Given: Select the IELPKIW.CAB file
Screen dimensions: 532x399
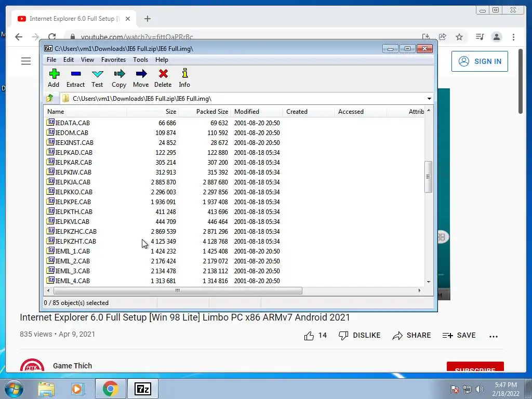Looking at the screenshot, I should pyautogui.click(x=69, y=172).
